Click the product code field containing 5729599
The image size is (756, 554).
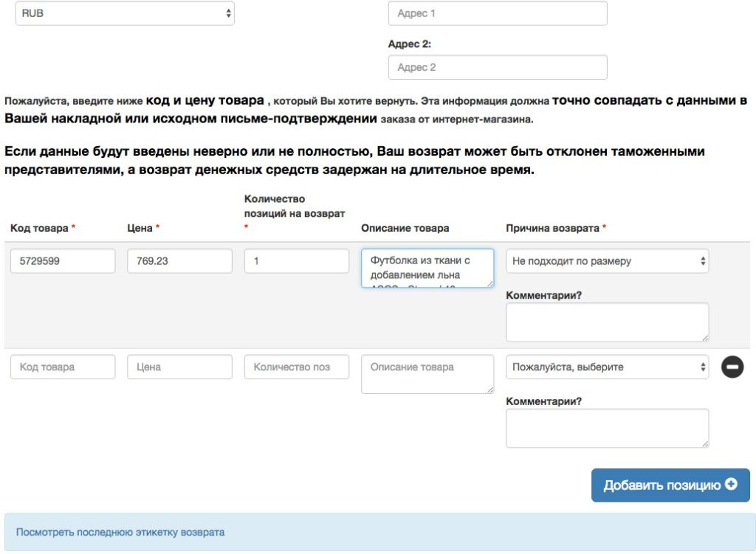point(63,261)
